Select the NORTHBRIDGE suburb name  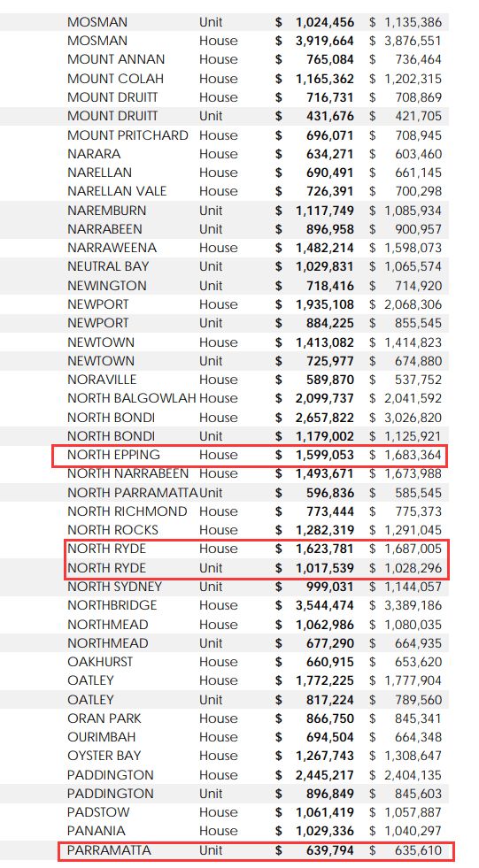pos(112,605)
